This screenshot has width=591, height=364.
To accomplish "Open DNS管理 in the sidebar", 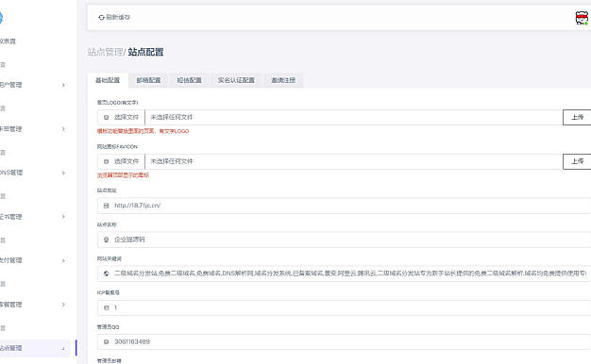I will click(x=11, y=173).
